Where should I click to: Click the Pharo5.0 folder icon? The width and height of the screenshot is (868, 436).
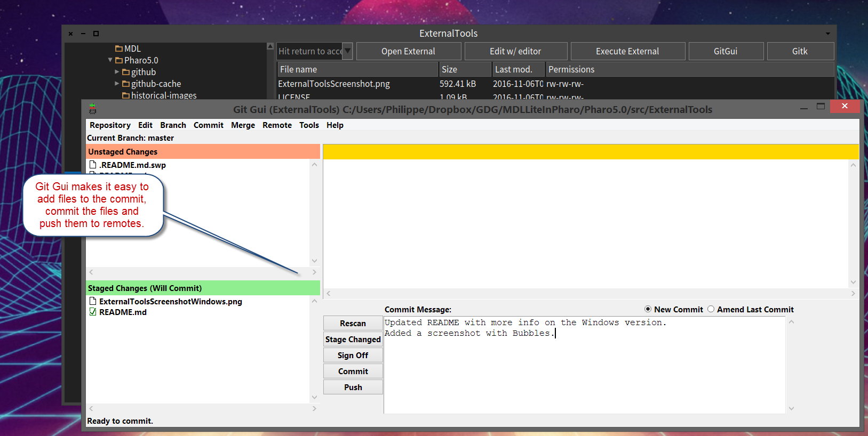pyautogui.click(x=119, y=60)
